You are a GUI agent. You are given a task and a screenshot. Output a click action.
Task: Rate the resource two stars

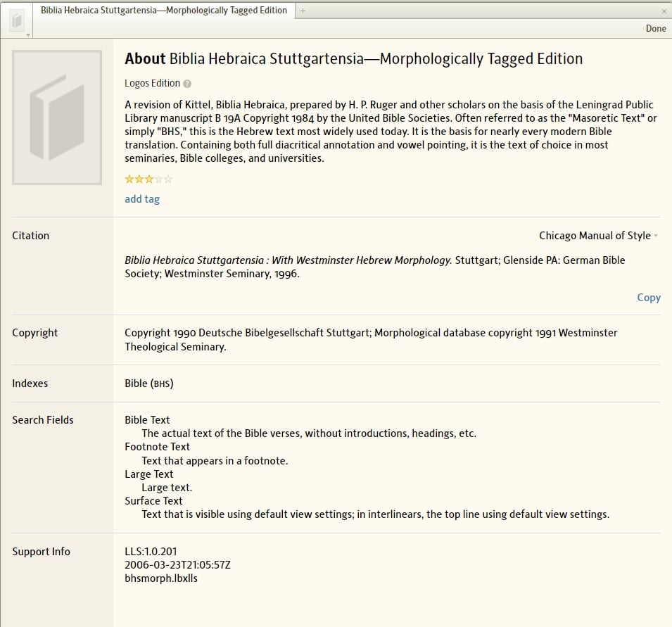tap(139, 179)
